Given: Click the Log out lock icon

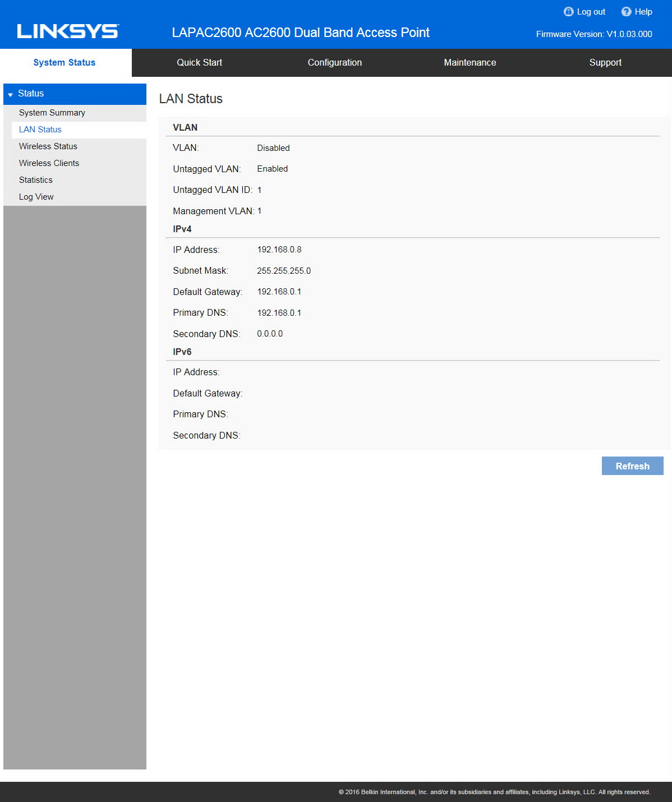Looking at the screenshot, I should click(568, 12).
